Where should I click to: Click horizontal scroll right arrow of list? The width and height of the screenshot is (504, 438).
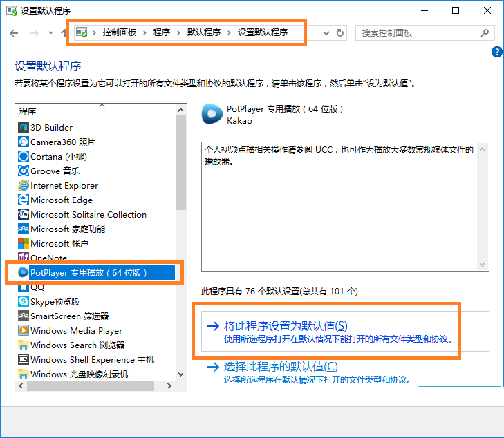click(169, 385)
